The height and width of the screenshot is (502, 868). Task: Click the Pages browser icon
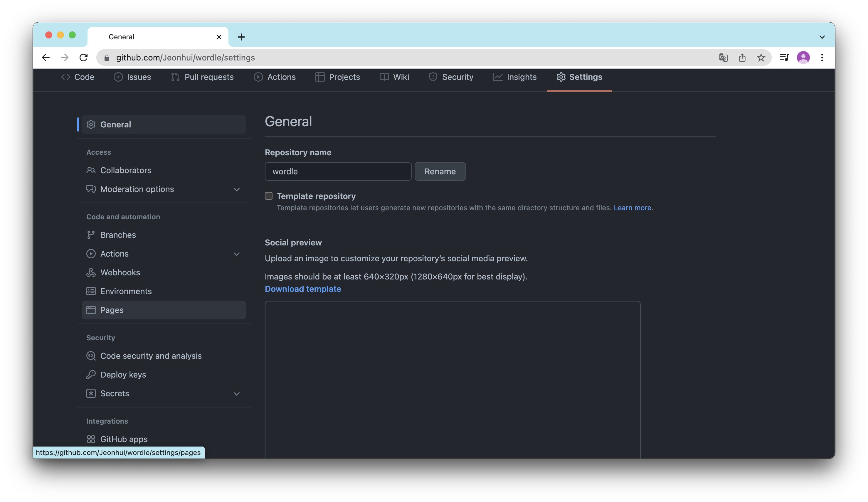tap(91, 310)
